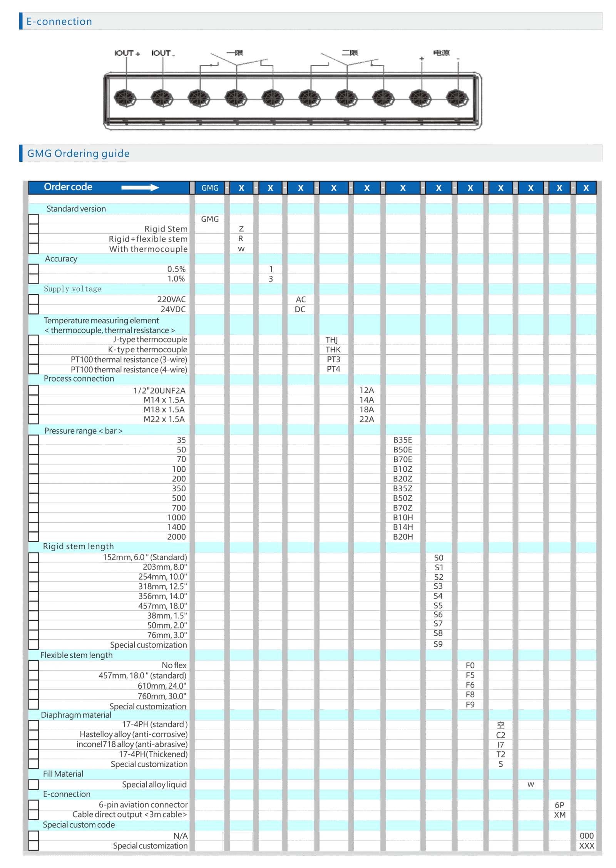The height and width of the screenshot is (868, 616).
Task: Click the B20H pressure code
Action: 403,536
